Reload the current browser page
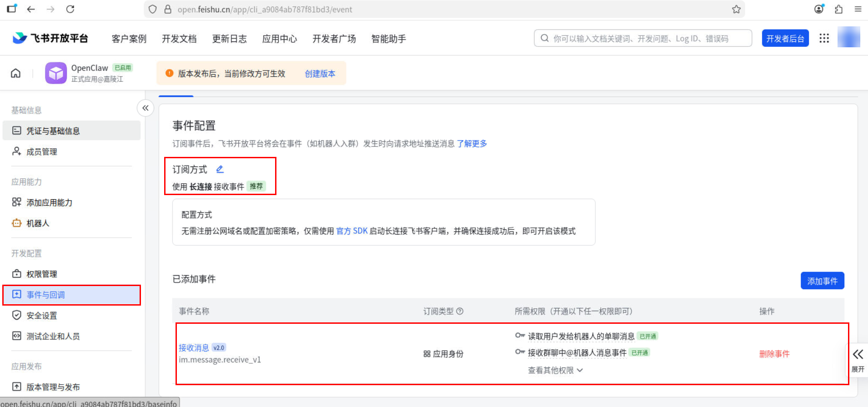The width and height of the screenshot is (868, 407). 70,9
